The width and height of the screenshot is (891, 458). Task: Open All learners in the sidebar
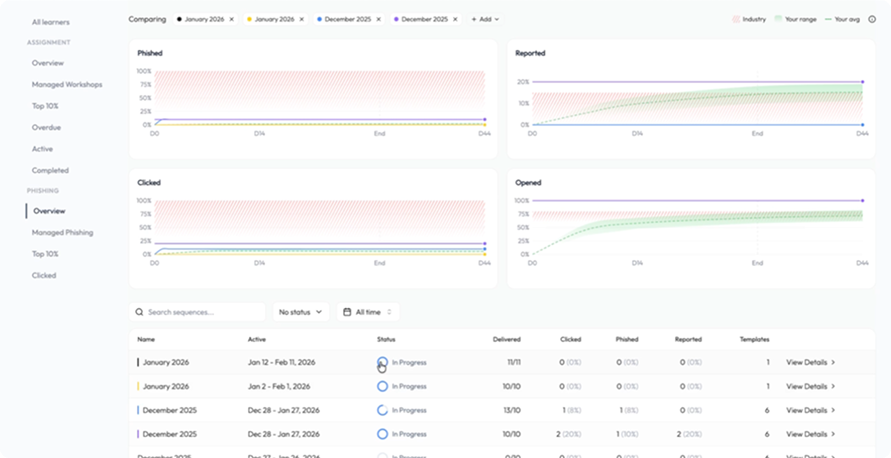click(x=51, y=22)
